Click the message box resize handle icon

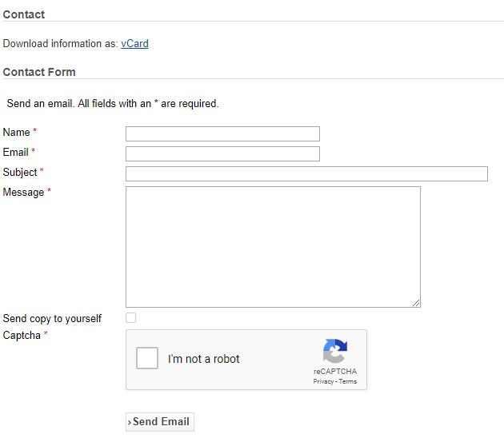[416, 303]
